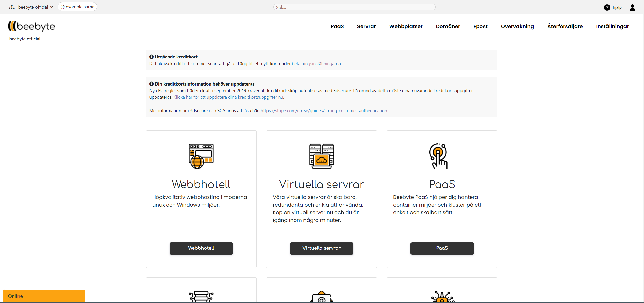The width and height of the screenshot is (644, 303).
Task: Click the beebyte official text under logo
Action: tap(25, 39)
